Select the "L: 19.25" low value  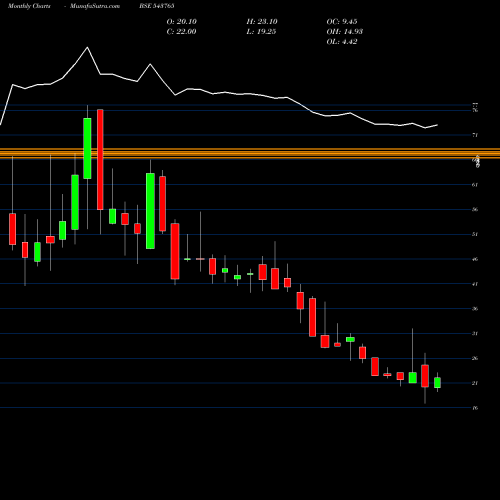[261, 32]
